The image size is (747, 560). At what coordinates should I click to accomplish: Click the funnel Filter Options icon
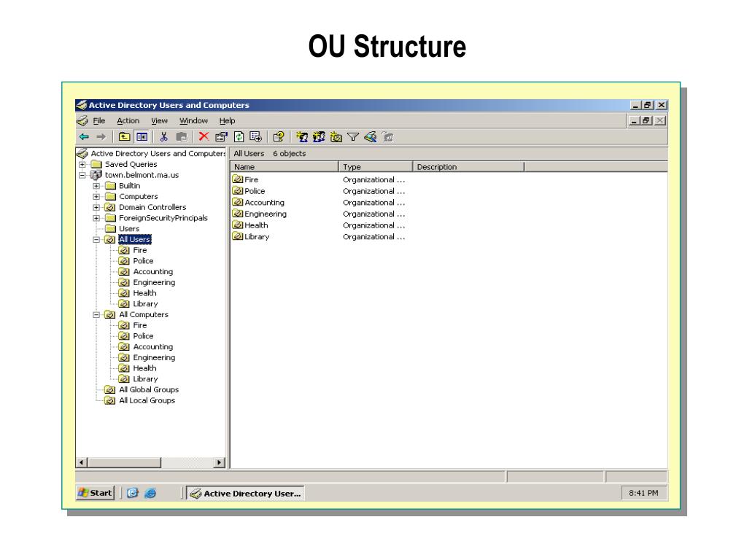coord(353,137)
